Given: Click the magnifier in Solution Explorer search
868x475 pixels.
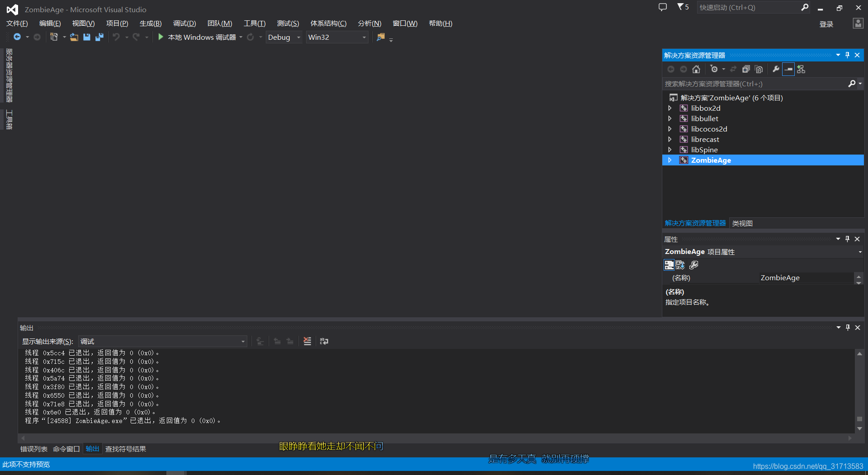Looking at the screenshot, I should pos(852,84).
